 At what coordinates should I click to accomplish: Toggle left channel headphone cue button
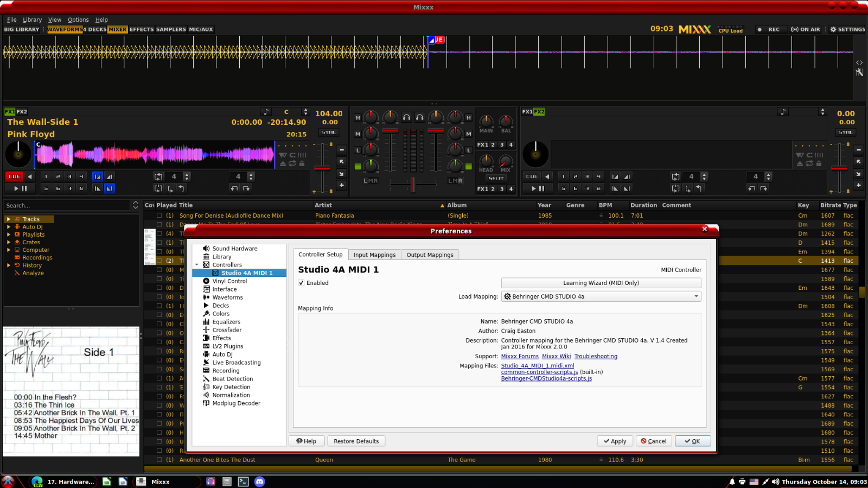(407, 117)
